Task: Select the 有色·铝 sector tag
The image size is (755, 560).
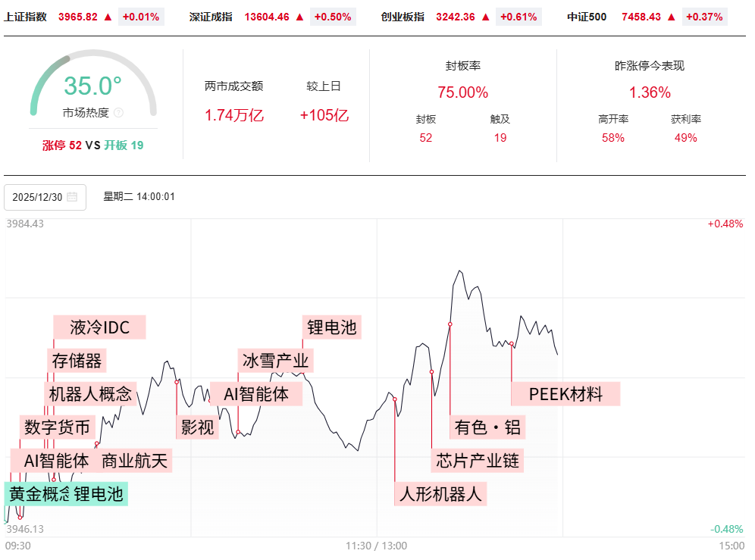Action: point(487,427)
